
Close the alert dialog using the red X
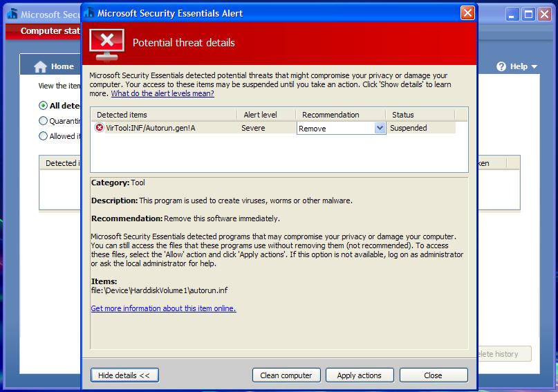coord(467,13)
